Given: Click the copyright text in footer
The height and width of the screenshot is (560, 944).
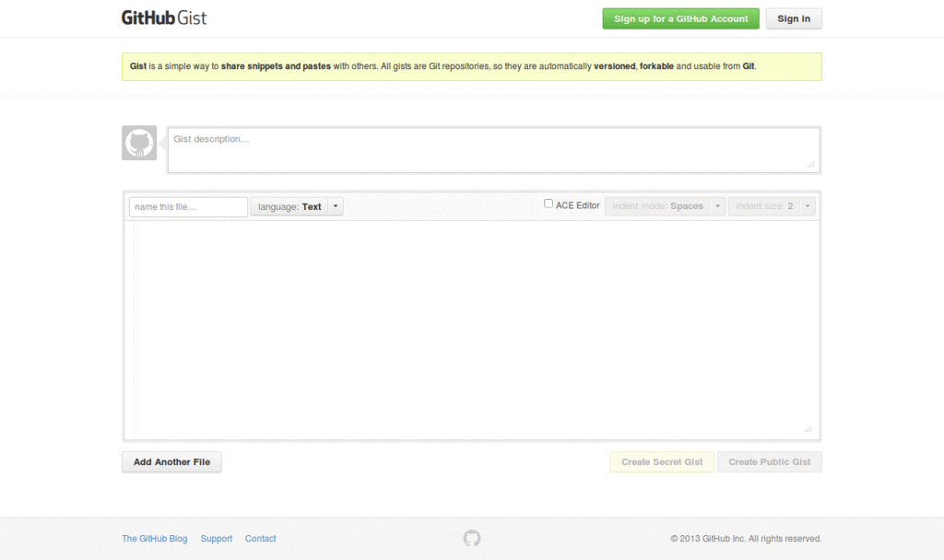Looking at the screenshot, I should [x=746, y=538].
